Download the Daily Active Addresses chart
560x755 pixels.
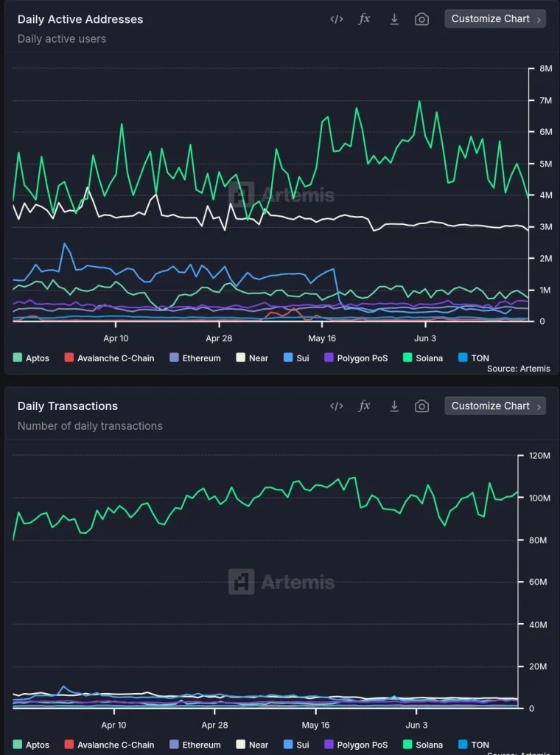pos(394,19)
